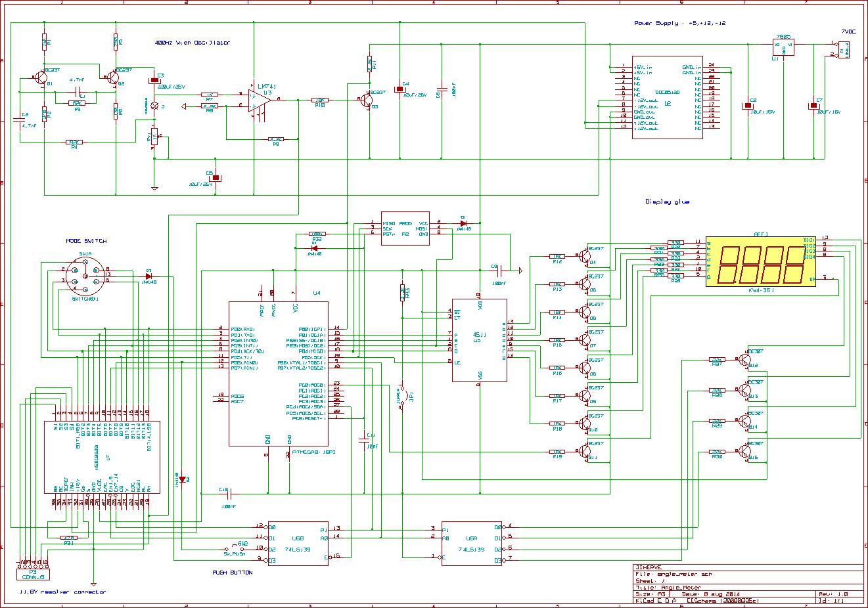Select the 74LS139 block U6A
This screenshot has width=868, height=608.
point(473,544)
